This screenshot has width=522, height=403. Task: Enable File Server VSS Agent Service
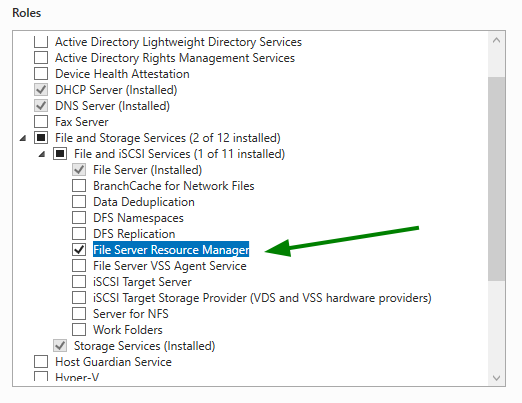[79, 266]
